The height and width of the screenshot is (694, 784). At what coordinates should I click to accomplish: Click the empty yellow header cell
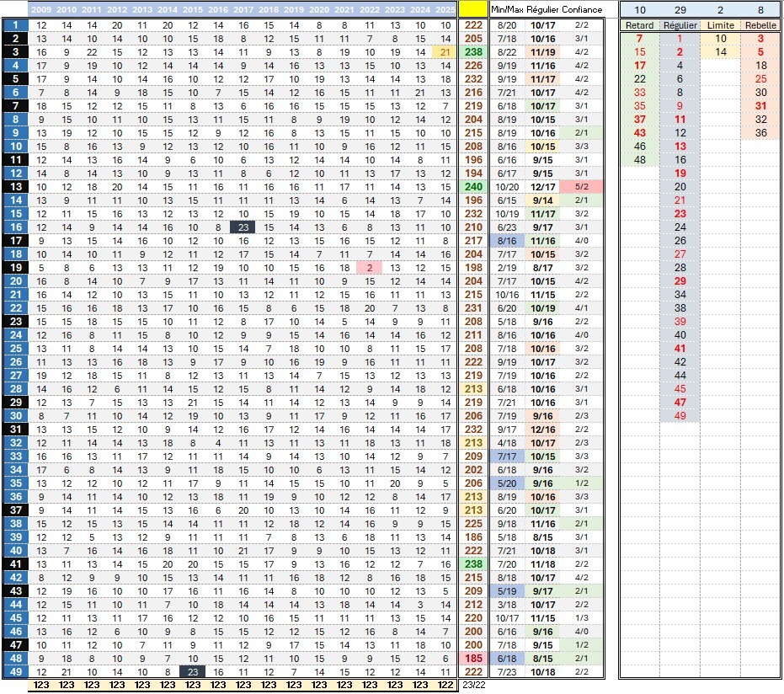pyautogui.click(x=473, y=9)
